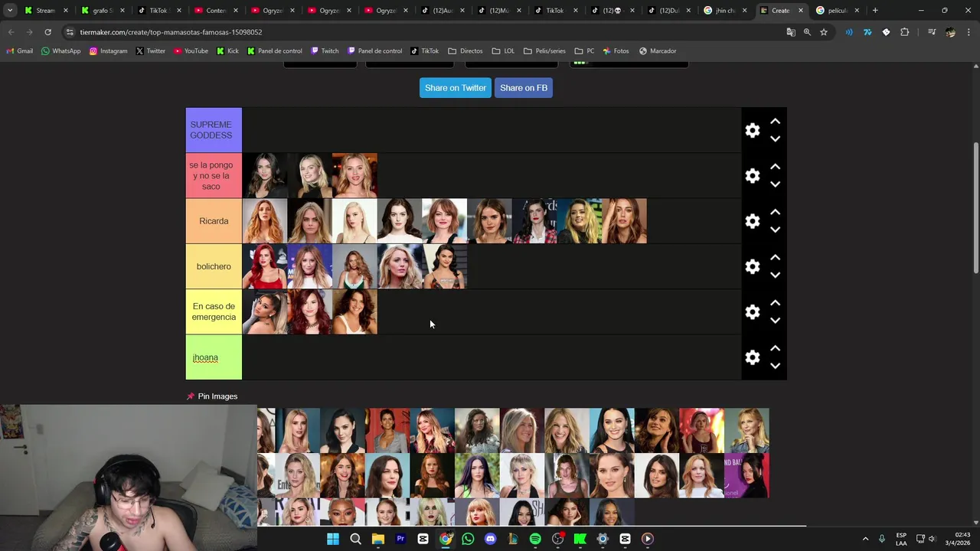The height and width of the screenshot is (551, 980).
Task: Open the Marcador bookmark
Action: (x=658, y=51)
